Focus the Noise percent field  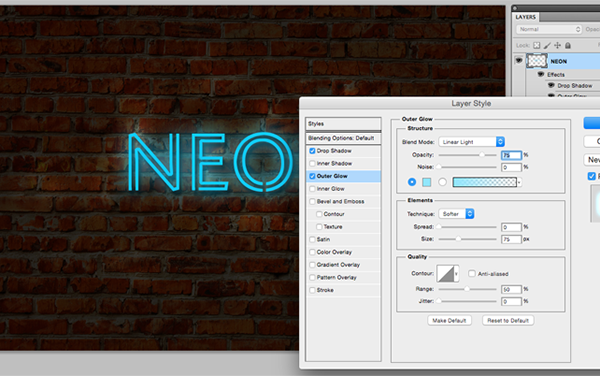[x=512, y=167]
